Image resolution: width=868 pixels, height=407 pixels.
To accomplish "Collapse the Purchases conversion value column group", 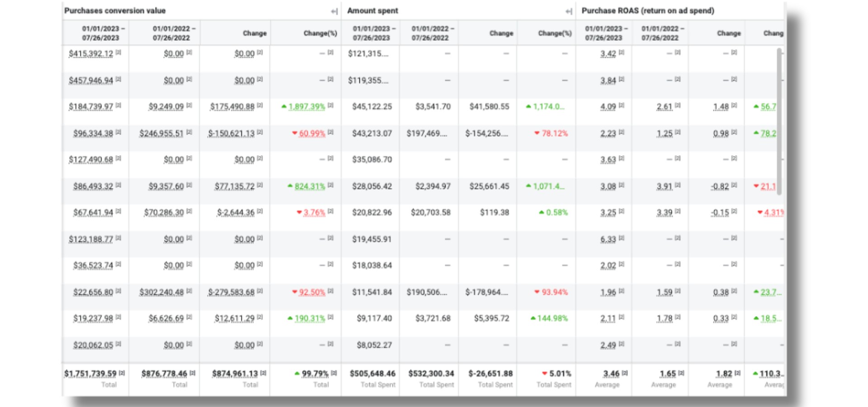I will [x=334, y=11].
